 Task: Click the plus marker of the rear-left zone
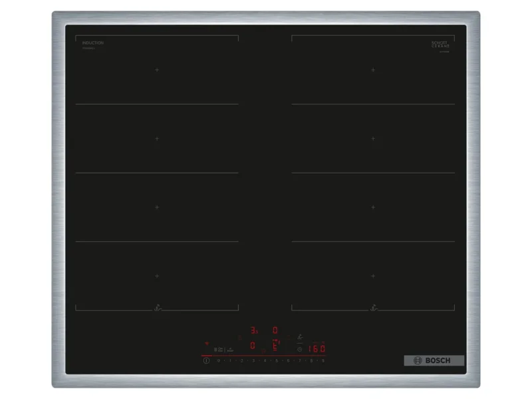157,70
